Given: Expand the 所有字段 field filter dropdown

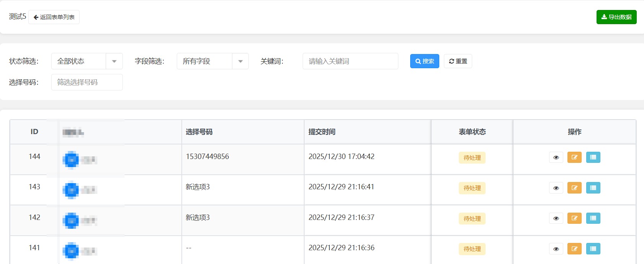Looking at the screenshot, I should (212, 61).
